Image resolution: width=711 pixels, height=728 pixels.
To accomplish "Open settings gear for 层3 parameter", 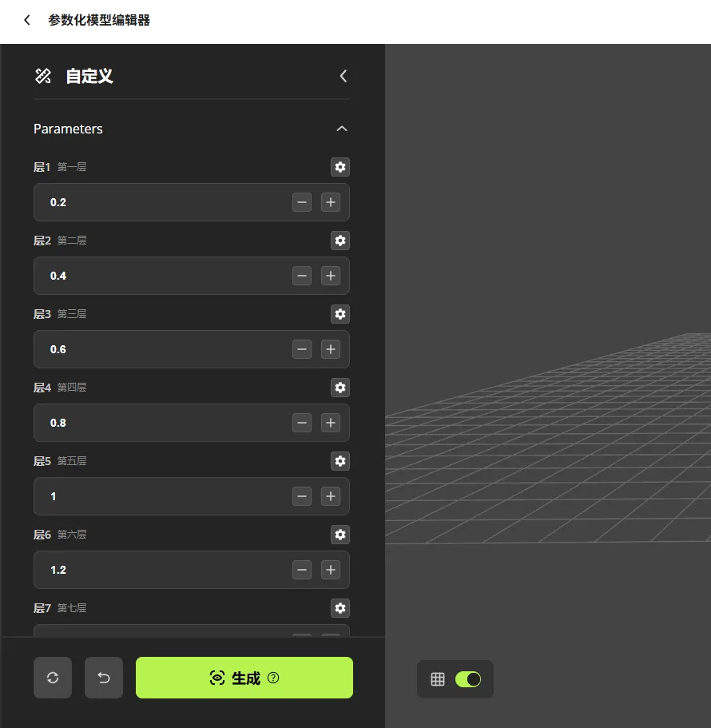I will pos(340,314).
